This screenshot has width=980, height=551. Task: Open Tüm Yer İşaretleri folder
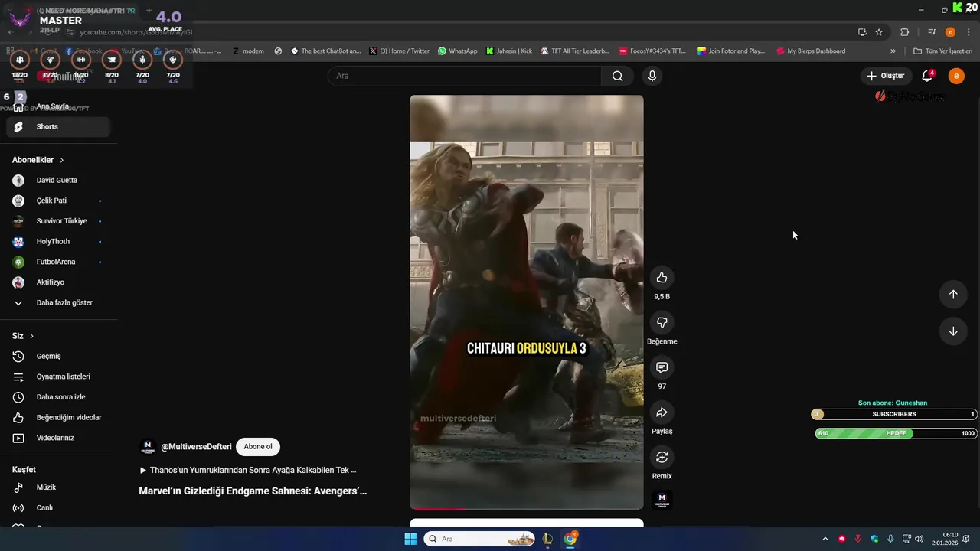click(x=942, y=51)
